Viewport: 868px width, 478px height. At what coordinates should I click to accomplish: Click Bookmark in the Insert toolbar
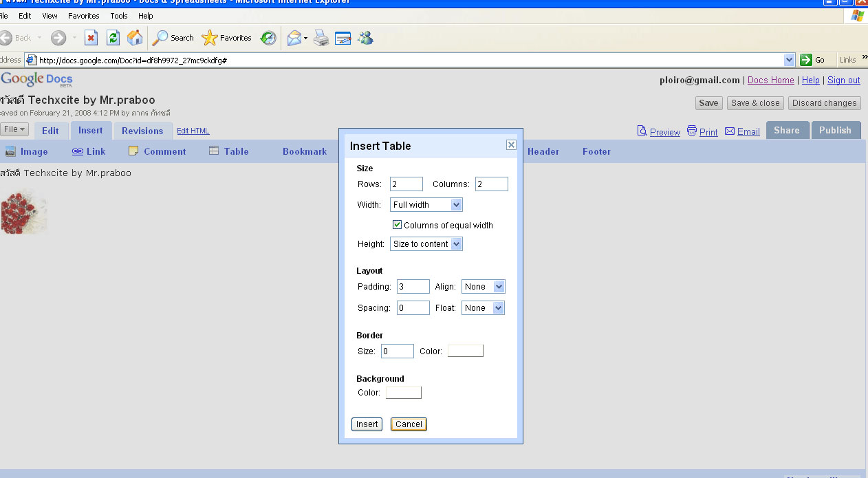pyautogui.click(x=305, y=151)
